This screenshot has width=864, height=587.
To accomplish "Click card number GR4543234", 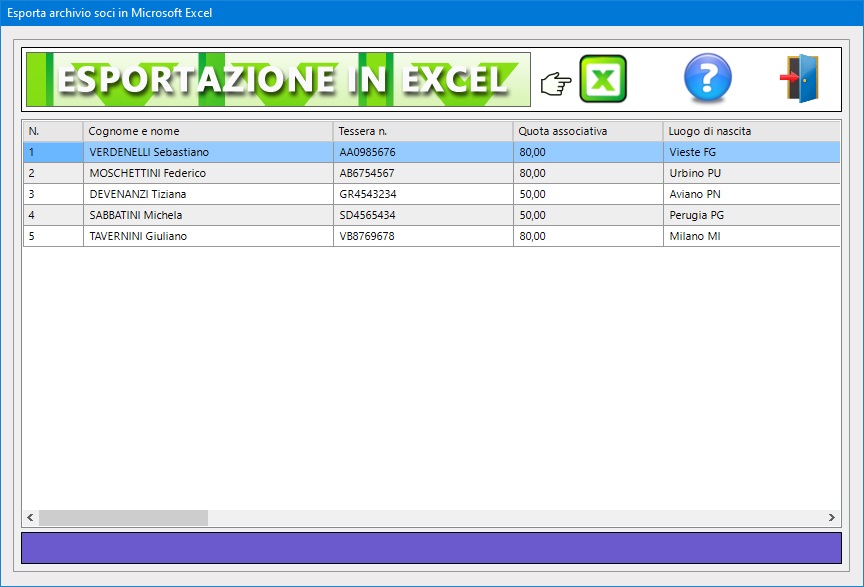I will click(368, 194).
